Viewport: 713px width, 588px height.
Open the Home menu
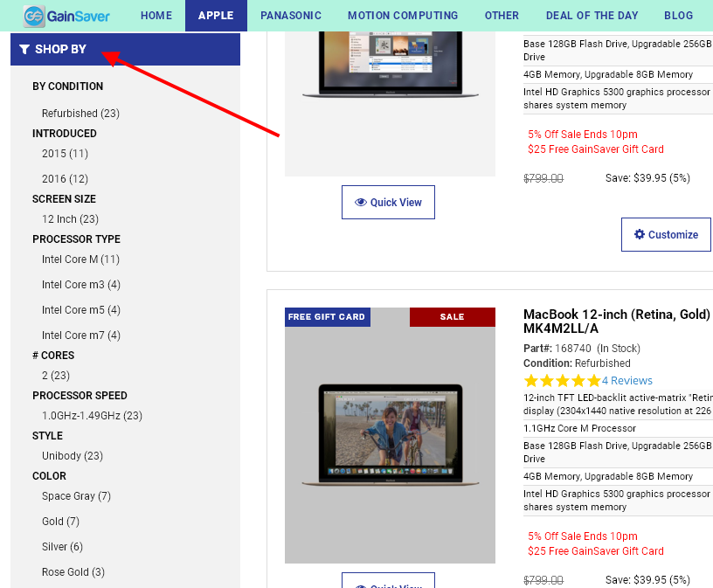pyautogui.click(x=156, y=16)
